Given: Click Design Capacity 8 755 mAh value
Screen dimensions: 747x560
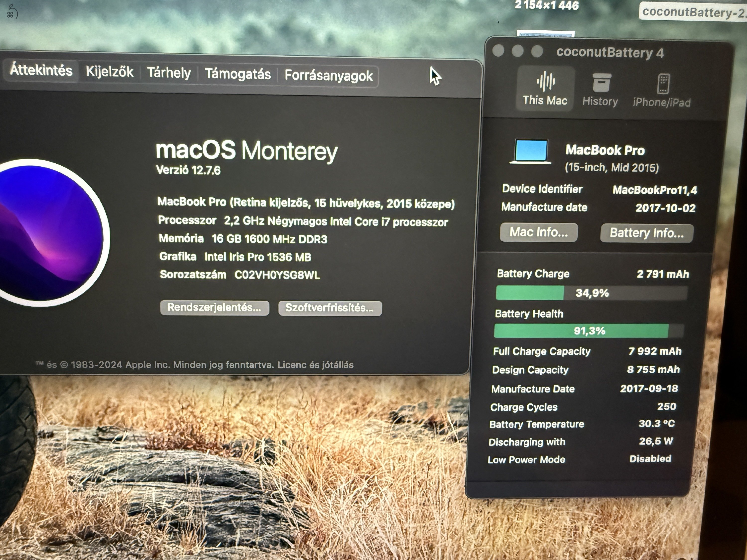Looking at the screenshot, I should [653, 370].
